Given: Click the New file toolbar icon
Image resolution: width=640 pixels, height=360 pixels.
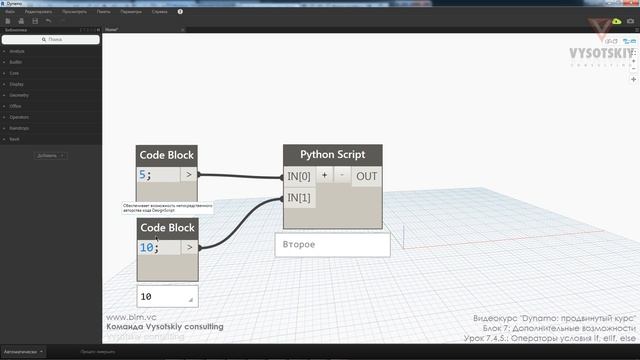Looking at the screenshot, I should [8, 21].
